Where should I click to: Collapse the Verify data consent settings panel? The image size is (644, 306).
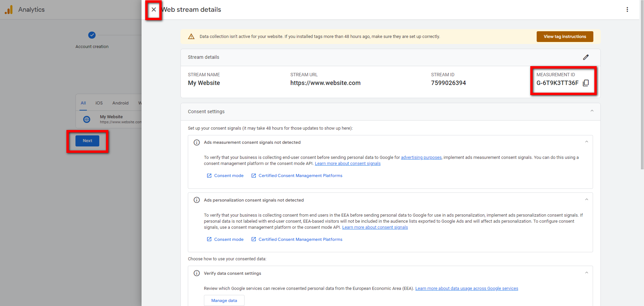click(587, 272)
